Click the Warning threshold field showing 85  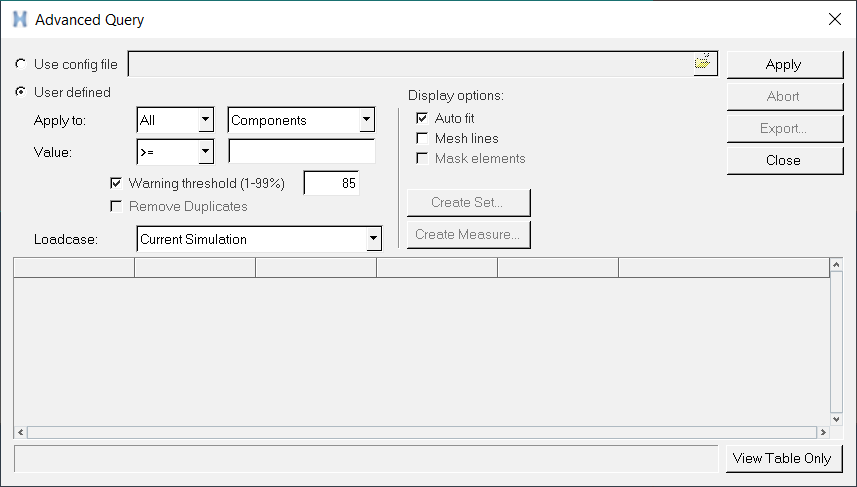(332, 183)
